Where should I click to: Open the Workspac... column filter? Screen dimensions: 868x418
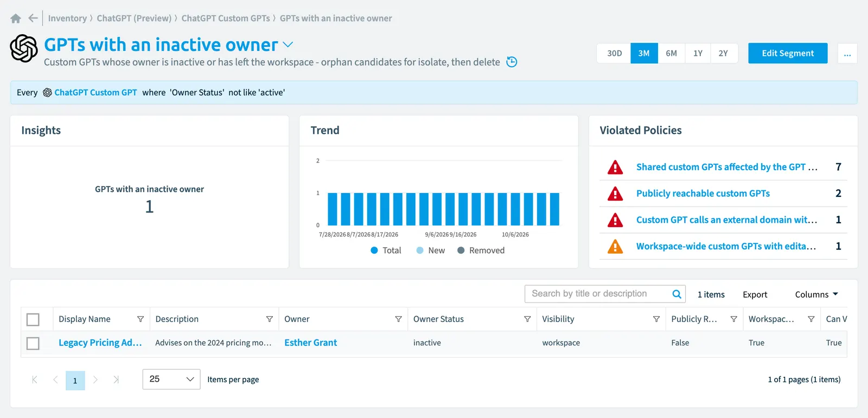point(811,319)
